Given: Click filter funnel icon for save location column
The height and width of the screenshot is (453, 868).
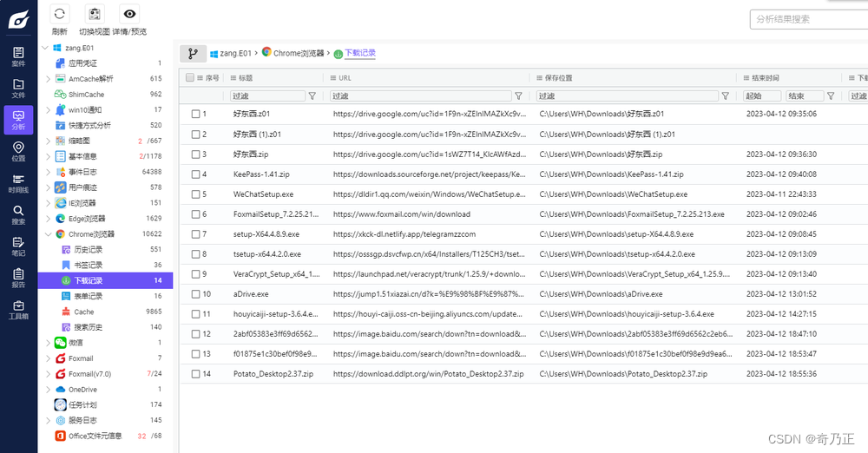Looking at the screenshot, I should click(x=725, y=95).
